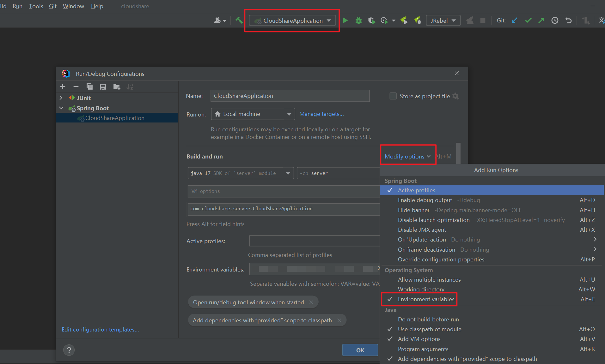This screenshot has width=605, height=364.
Task: Open the user account icon menu
Action: click(220, 21)
